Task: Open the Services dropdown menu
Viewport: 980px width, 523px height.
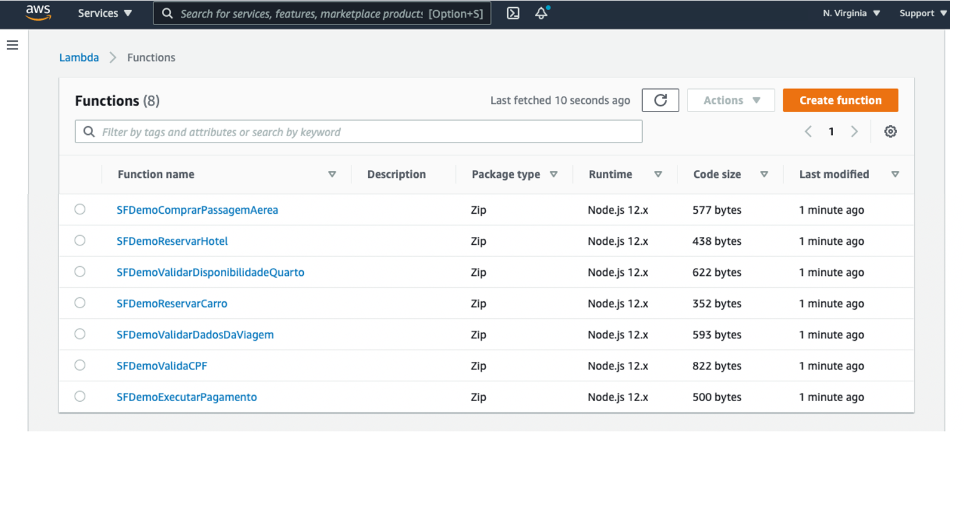Action: 104,13
